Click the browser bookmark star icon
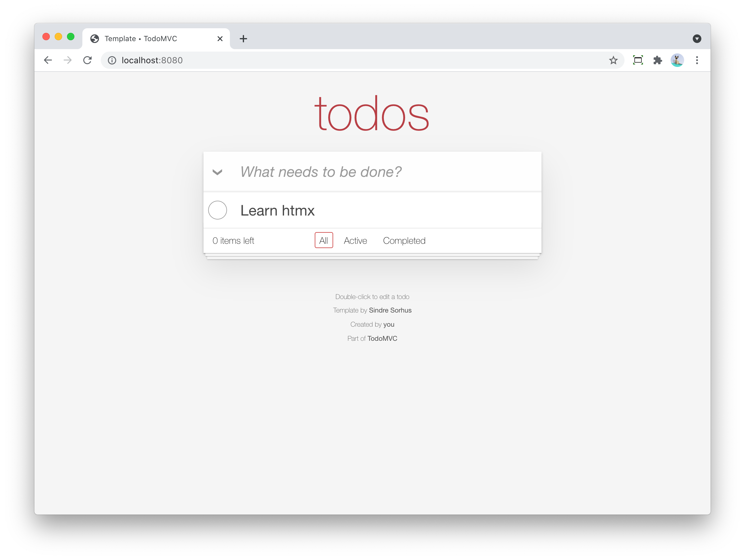The width and height of the screenshot is (745, 560). point(613,60)
